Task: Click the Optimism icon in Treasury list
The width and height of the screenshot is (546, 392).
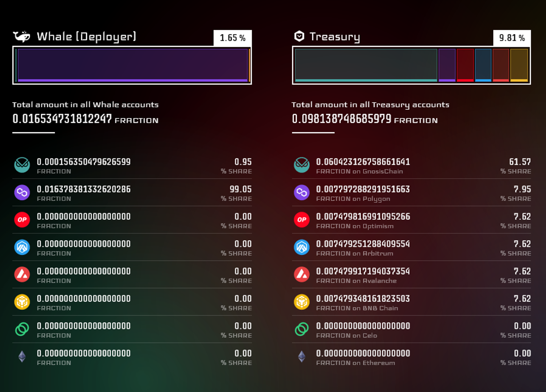Action: point(302,219)
